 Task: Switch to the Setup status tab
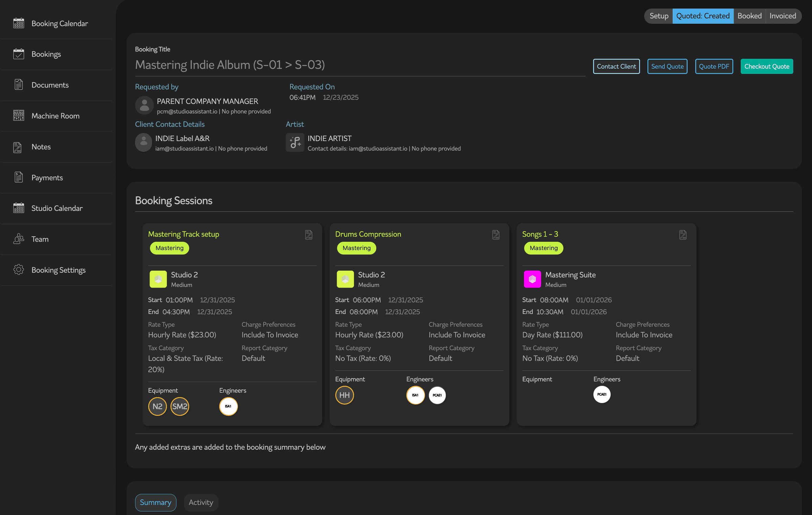[x=658, y=16]
